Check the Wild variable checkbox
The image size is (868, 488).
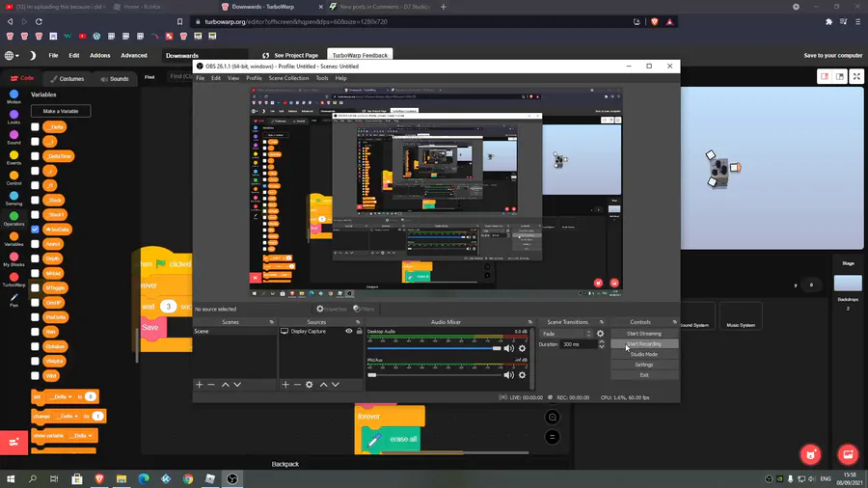tap(35, 376)
